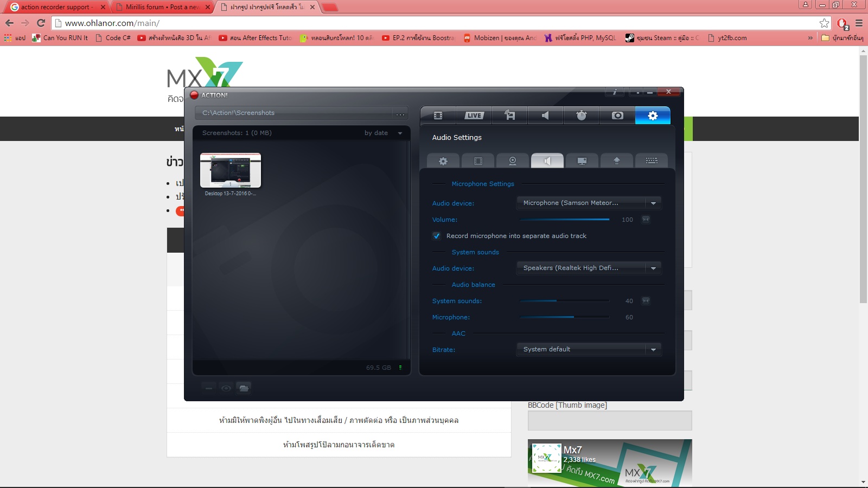Open screenshots folder with folder icon
The height and width of the screenshot is (488, 868).
(x=244, y=388)
